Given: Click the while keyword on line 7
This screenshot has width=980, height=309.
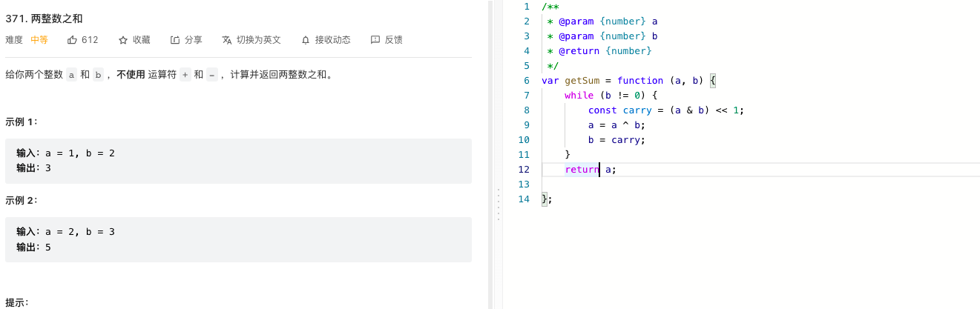Looking at the screenshot, I should tap(579, 96).
